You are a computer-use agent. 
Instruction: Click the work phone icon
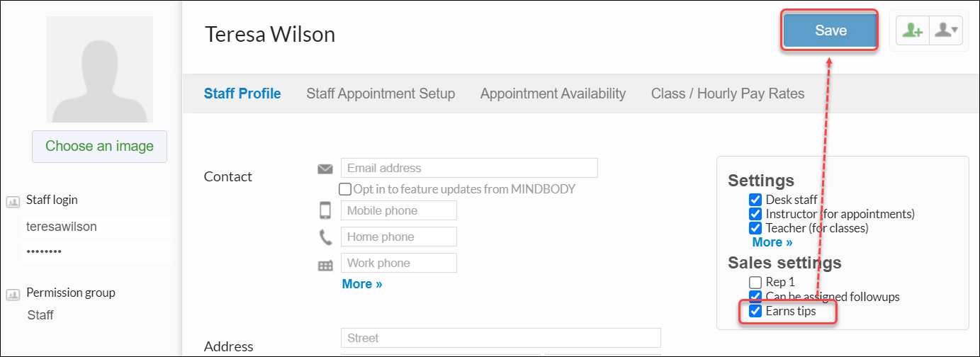tap(325, 266)
